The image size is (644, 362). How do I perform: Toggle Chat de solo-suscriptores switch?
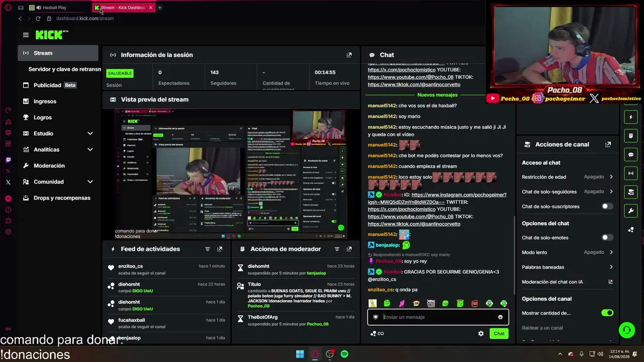[607, 206]
